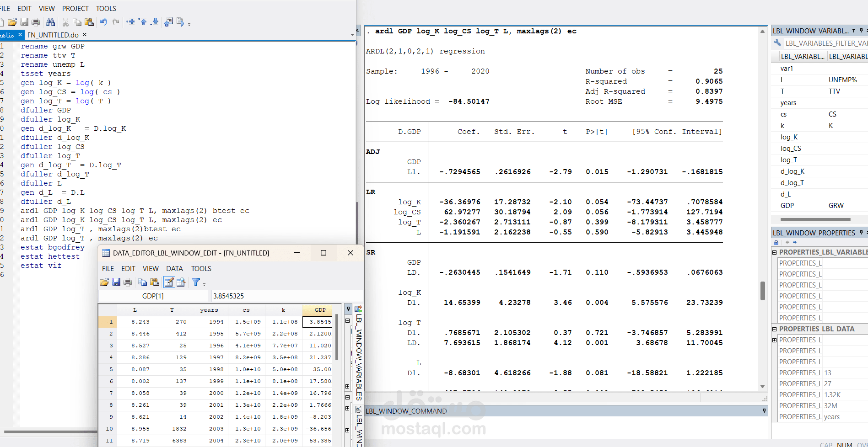Image resolution: width=868 pixels, height=447 pixels.
Task: Open the VIEW menu in do-file editor
Action: point(47,9)
